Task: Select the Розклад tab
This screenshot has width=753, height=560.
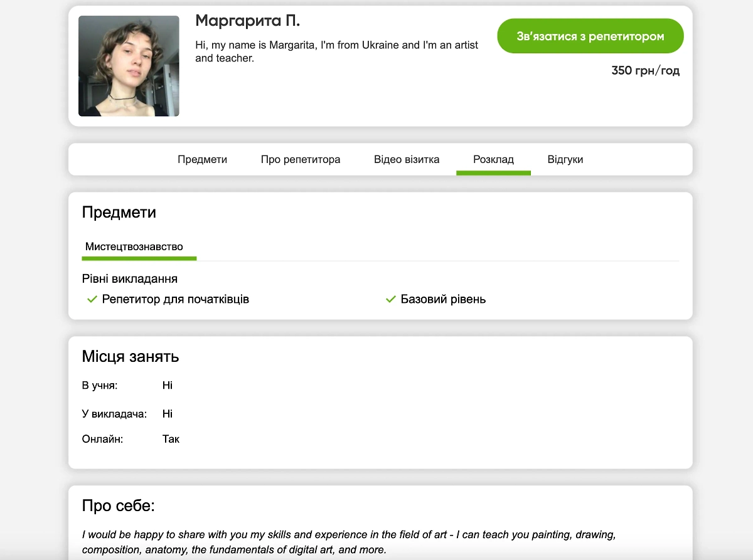Action: pos(493,159)
